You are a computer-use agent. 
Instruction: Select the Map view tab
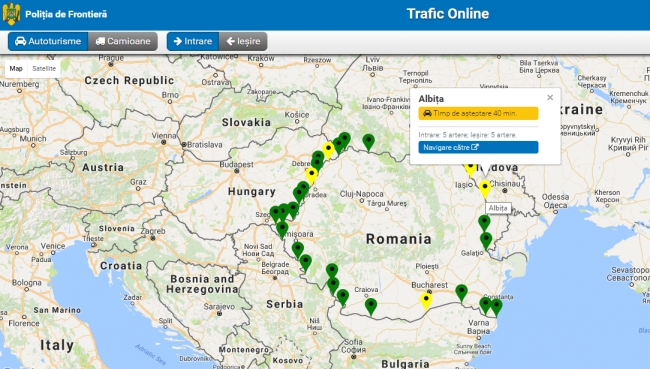(x=16, y=69)
